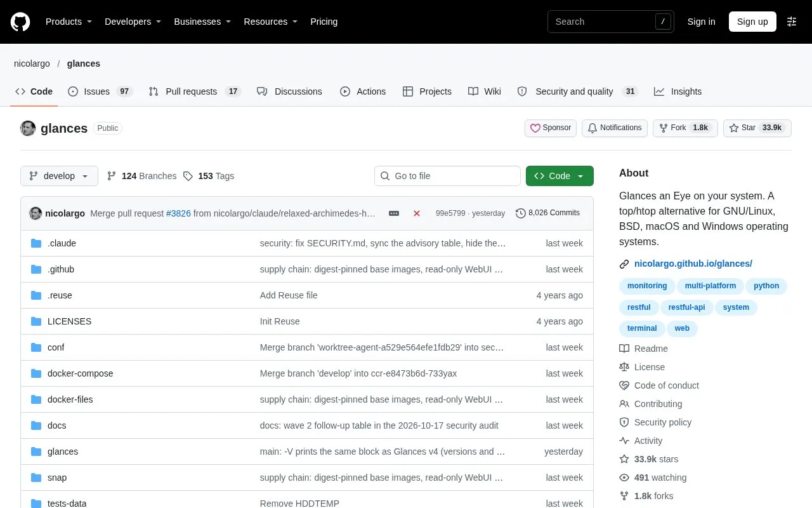Expand the green Code dropdown button
The image size is (812, 508).
point(560,176)
